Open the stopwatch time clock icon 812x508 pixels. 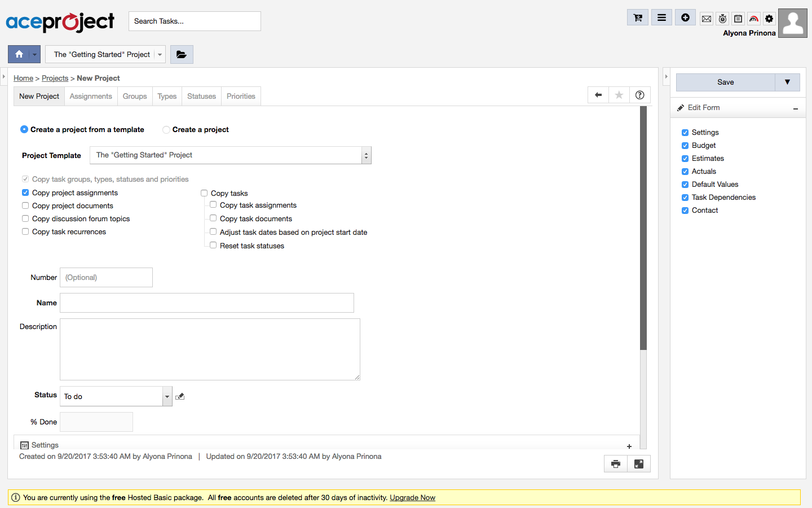(x=722, y=19)
